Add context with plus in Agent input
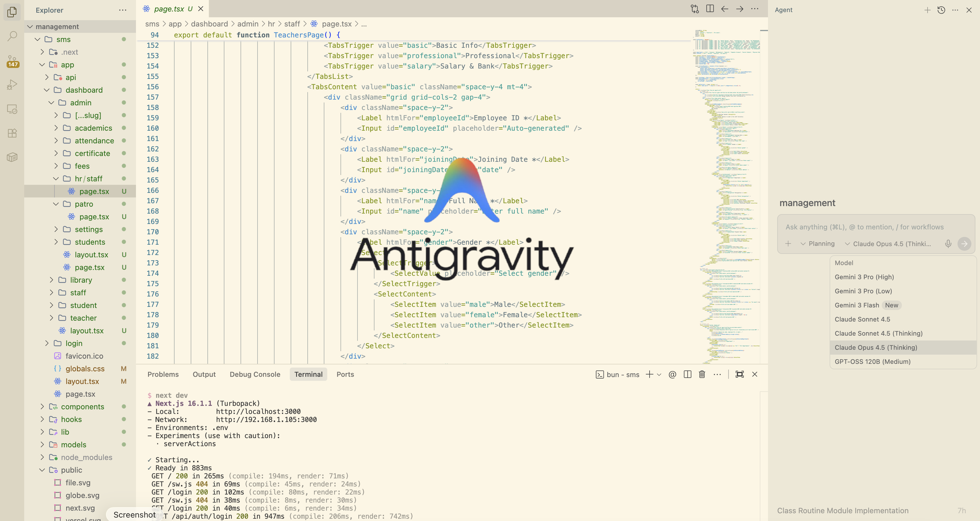980x521 pixels. [788, 244]
